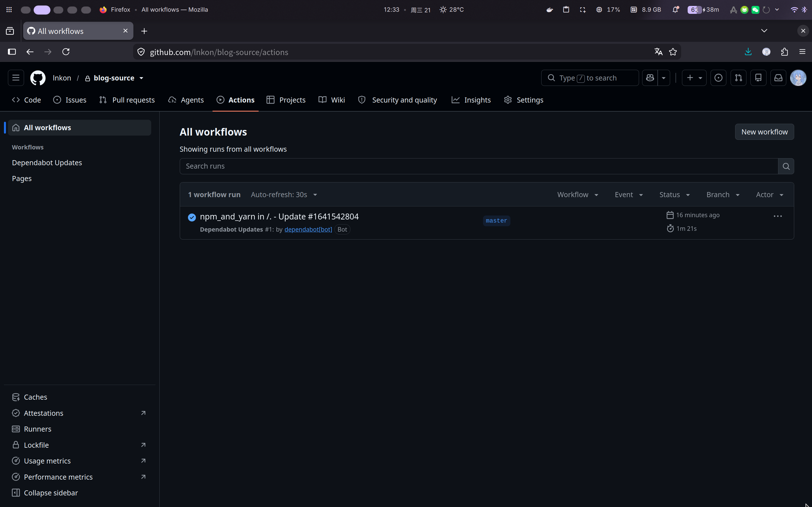Click the New workflow button
Viewport: 812px width, 507px height.
tap(764, 132)
